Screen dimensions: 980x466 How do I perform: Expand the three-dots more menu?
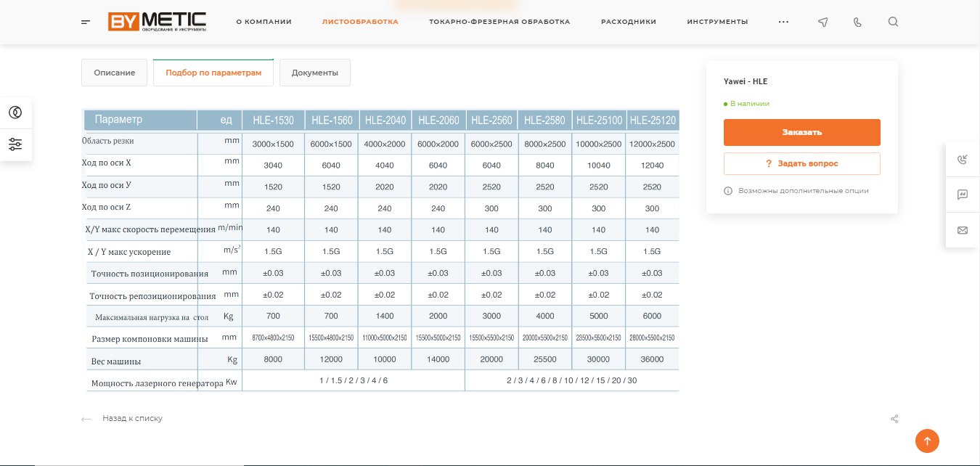(x=783, y=22)
